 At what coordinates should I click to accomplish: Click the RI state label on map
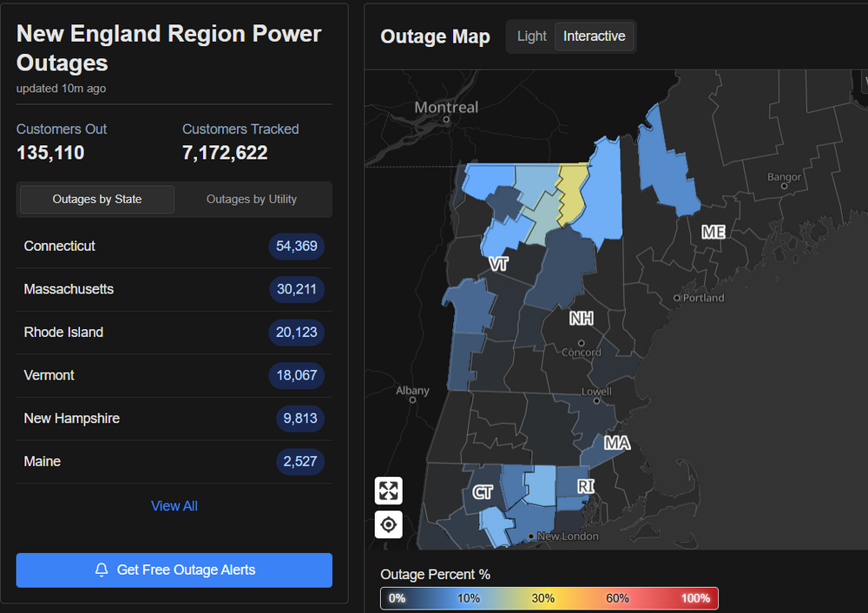click(586, 487)
